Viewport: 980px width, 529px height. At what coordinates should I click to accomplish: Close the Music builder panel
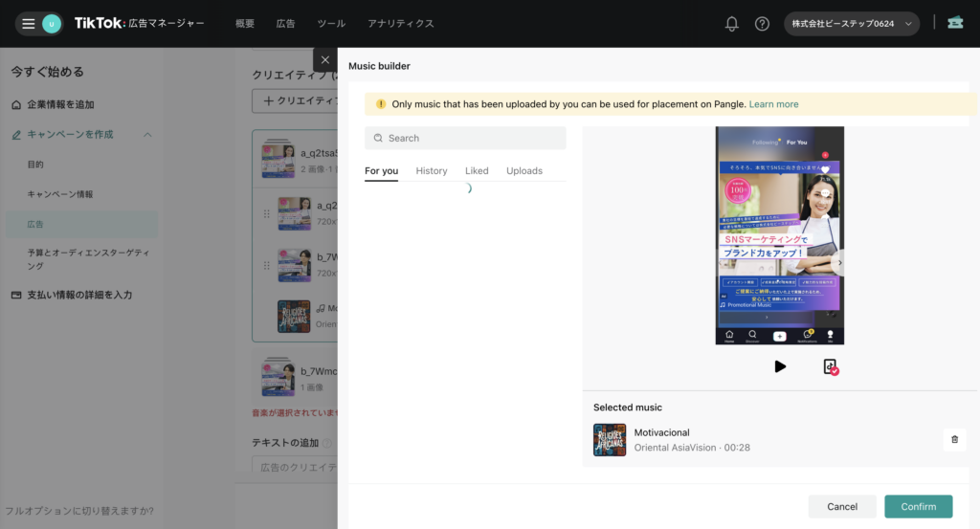tap(325, 60)
